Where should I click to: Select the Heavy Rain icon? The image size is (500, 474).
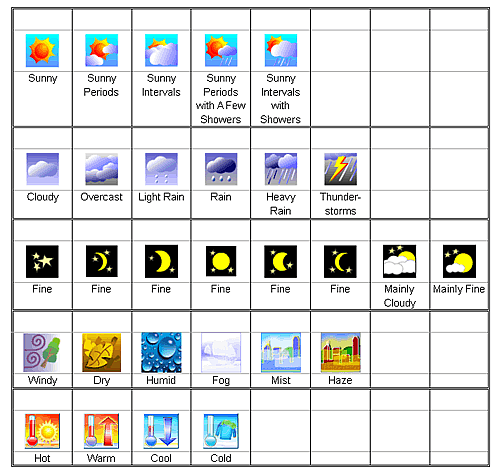coord(281,169)
